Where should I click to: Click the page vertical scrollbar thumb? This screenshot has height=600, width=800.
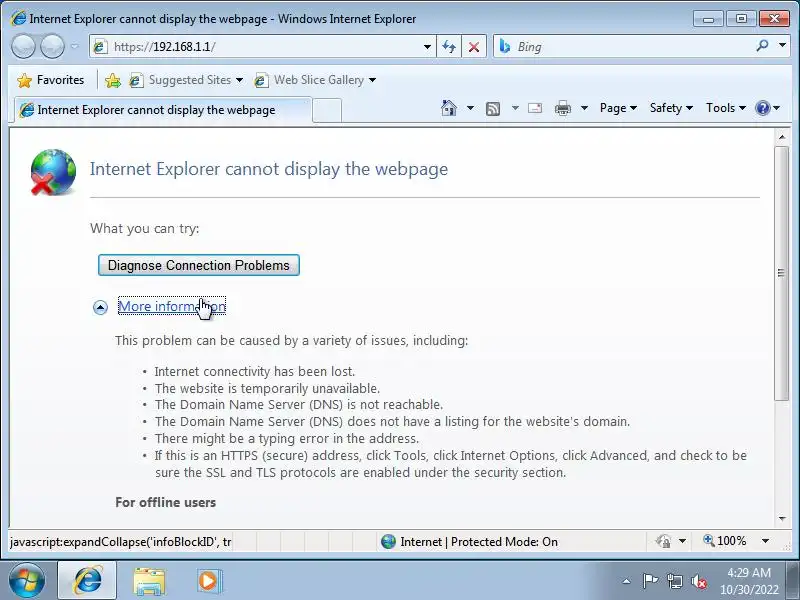(782, 273)
